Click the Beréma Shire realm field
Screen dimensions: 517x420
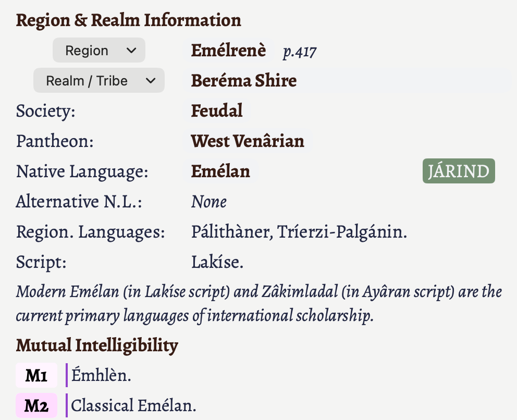click(243, 81)
